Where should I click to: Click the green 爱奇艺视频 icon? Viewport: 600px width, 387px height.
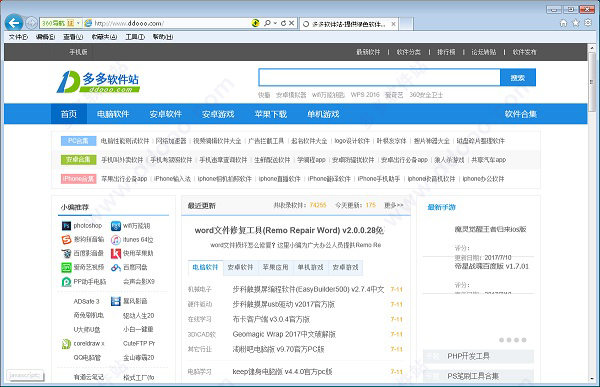(66, 267)
